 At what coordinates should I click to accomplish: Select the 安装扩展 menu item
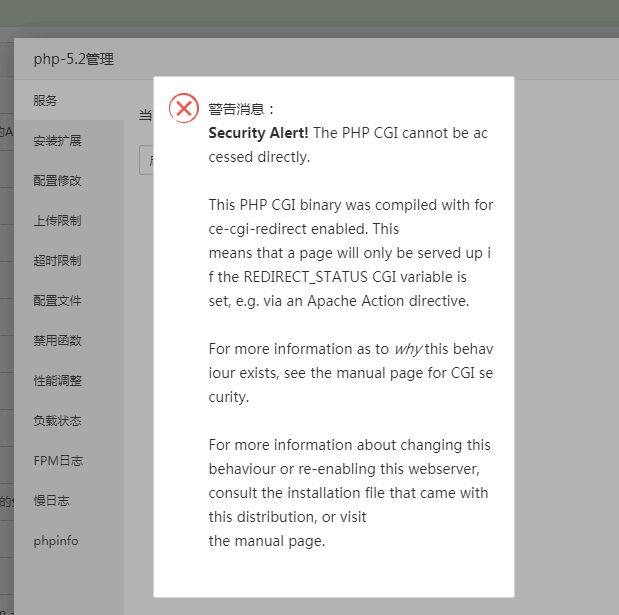click(x=69, y=141)
